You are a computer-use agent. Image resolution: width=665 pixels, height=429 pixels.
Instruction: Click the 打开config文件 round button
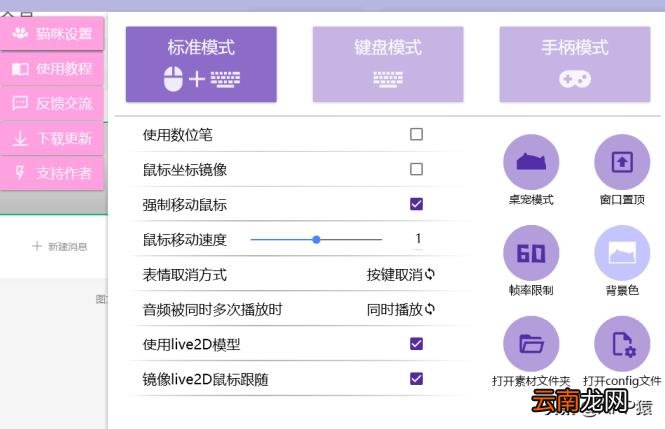[x=622, y=344]
